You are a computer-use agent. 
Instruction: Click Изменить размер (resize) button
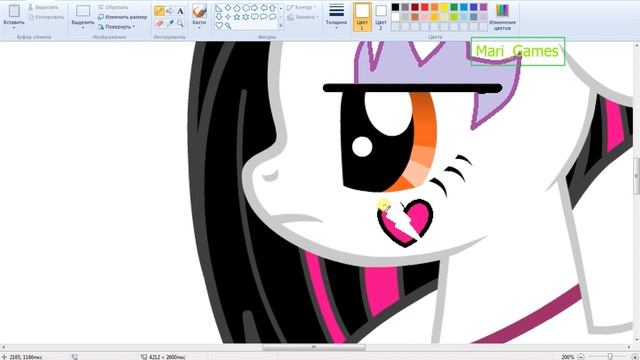(122, 17)
